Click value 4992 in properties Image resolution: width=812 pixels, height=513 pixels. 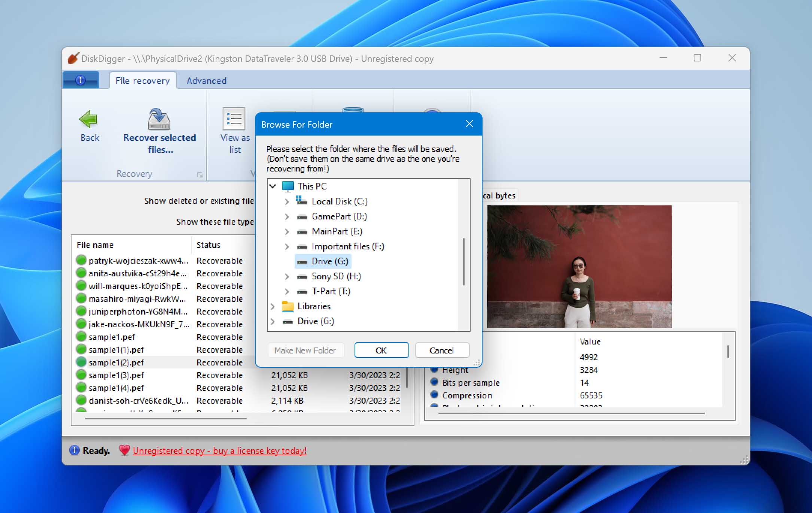589,357
